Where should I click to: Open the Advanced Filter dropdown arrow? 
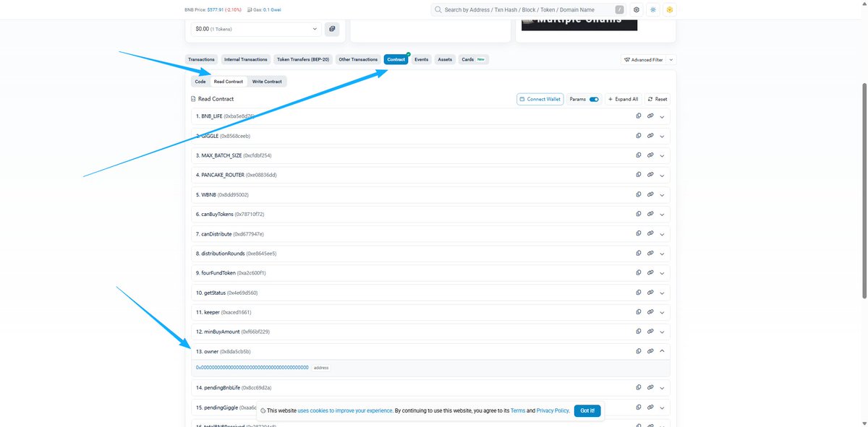tap(671, 60)
